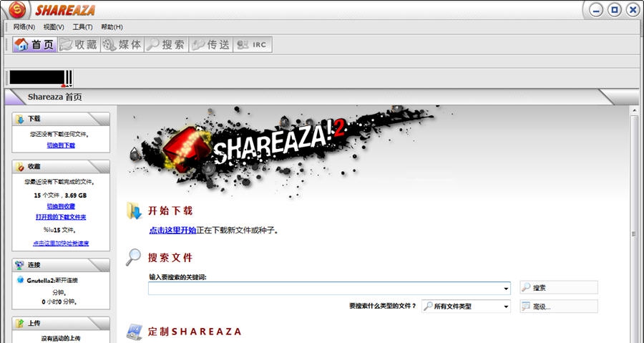
Task: Click the 定制SHAREAZA heading
Action: pos(194,332)
